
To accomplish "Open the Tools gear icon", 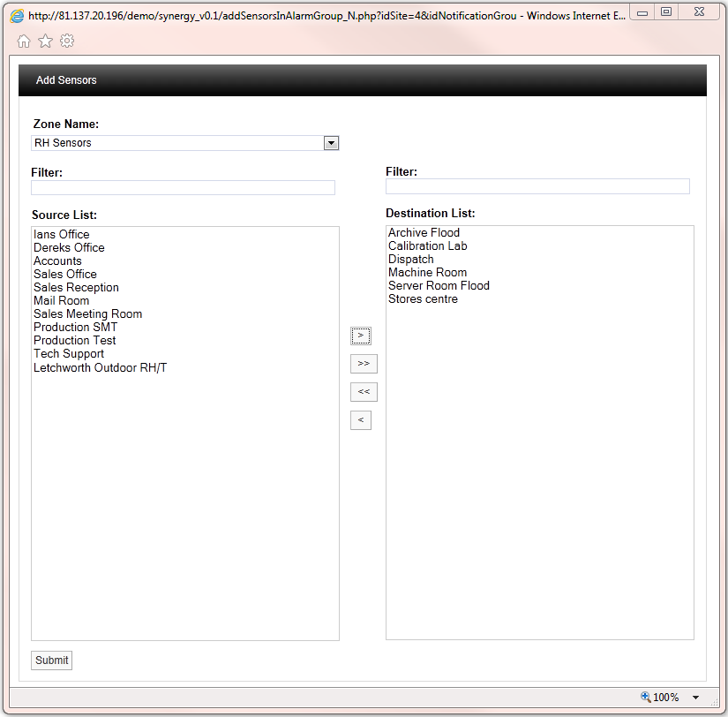I will [67, 42].
